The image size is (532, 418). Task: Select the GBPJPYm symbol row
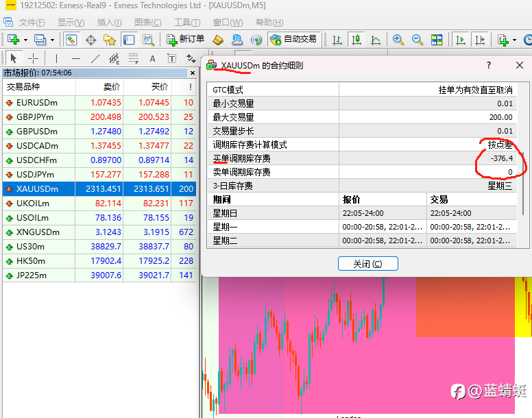(x=99, y=117)
